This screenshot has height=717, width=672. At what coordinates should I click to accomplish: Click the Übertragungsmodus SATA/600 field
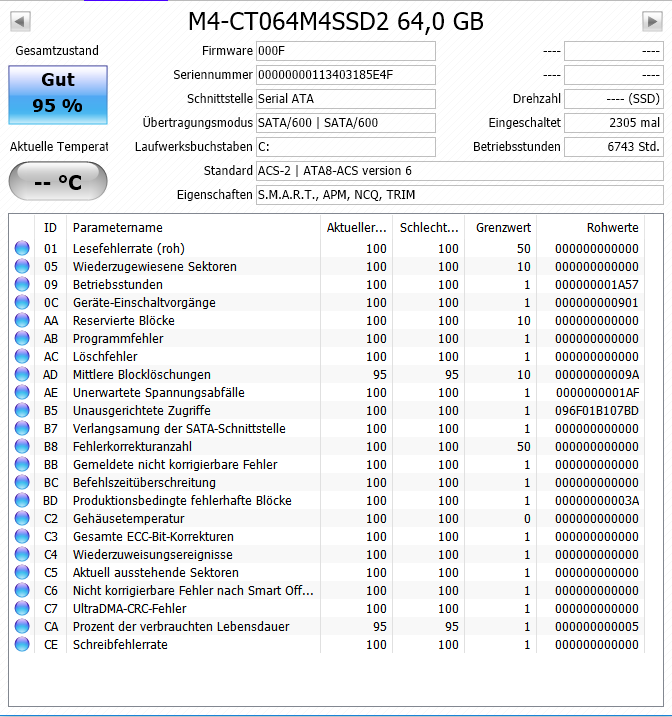(x=346, y=123)
